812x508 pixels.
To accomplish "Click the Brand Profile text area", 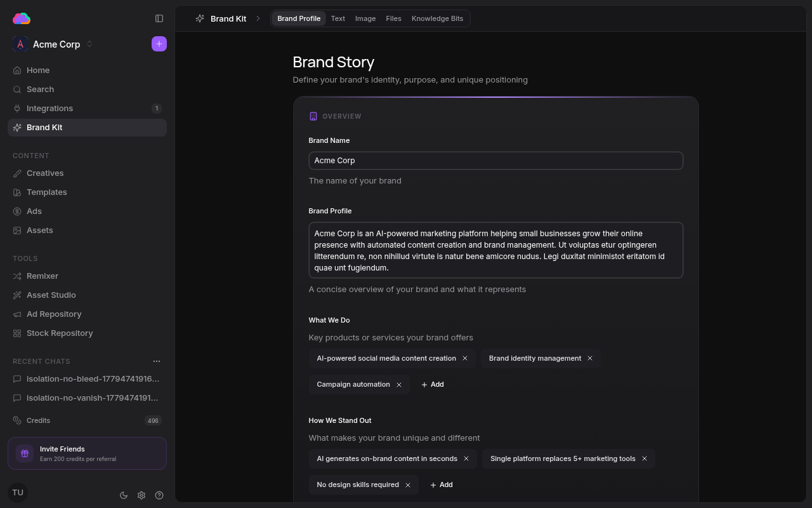I will 496,250.
